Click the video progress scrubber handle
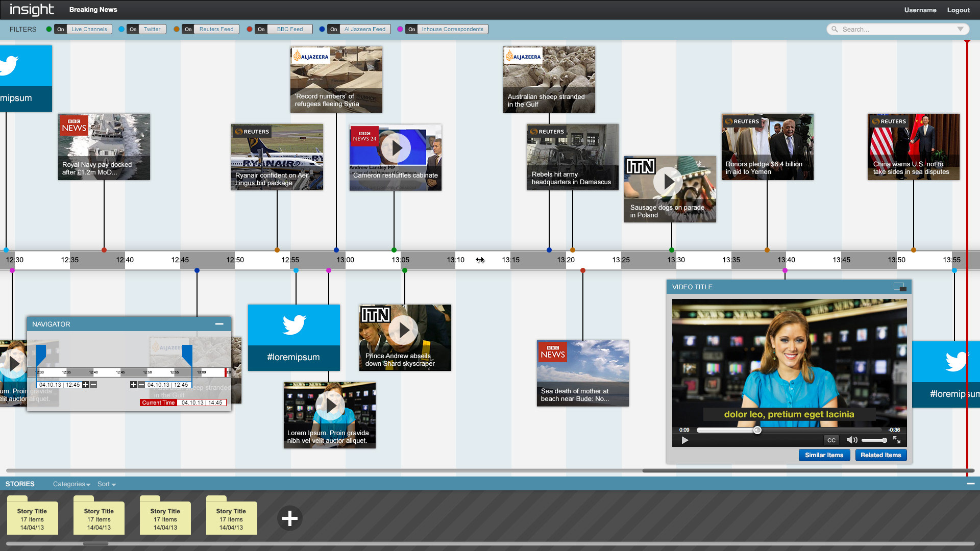The width and height of the screenshot is (980, 551). click(757, 430)
